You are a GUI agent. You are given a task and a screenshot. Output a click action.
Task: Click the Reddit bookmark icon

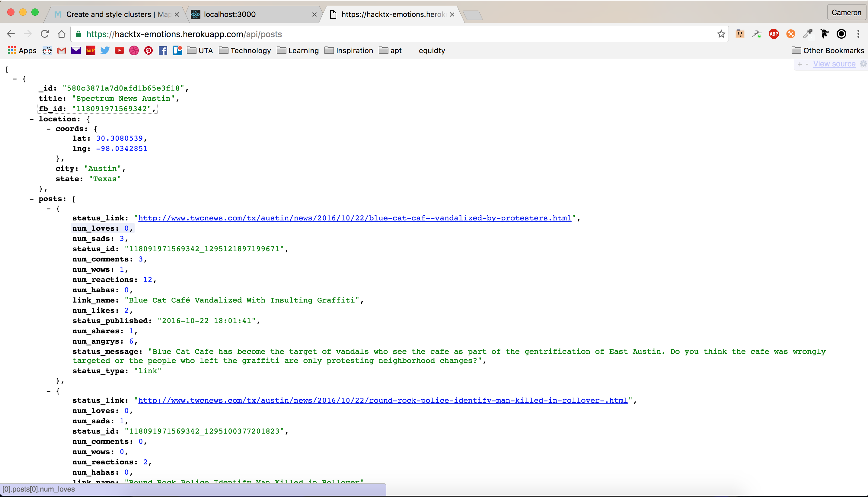pos(47,50)
